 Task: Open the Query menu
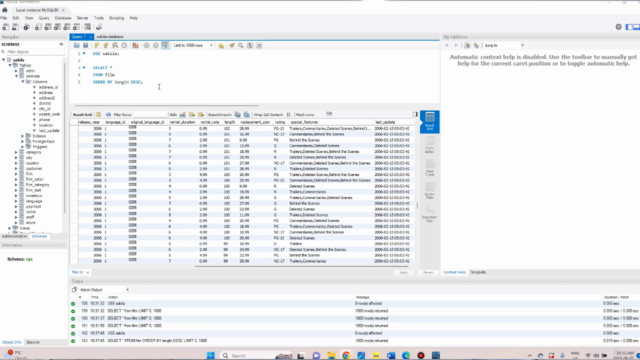point(44,18)
